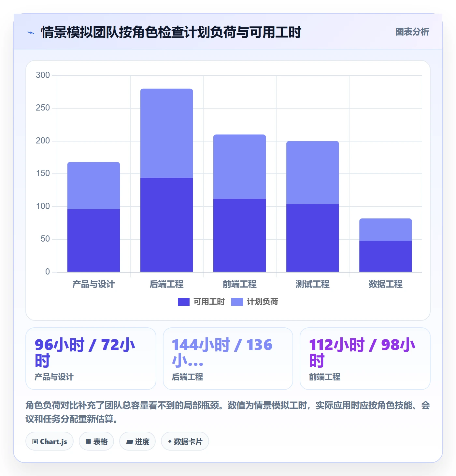Select the 表格 tag chip

(96, 441)
